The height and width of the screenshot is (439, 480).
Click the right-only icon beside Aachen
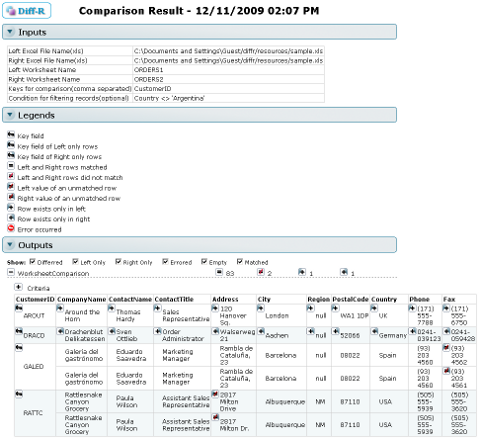coord(261,331)
